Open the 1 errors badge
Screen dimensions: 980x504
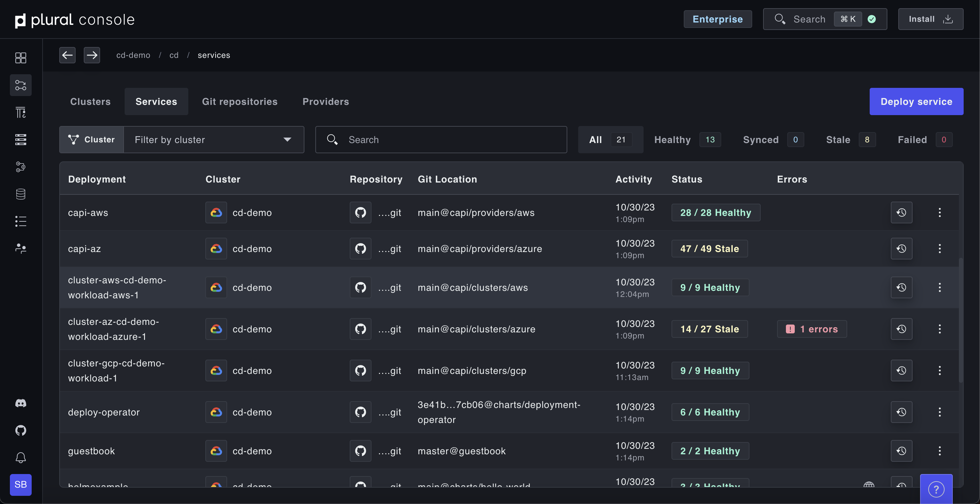coord(812,329)
